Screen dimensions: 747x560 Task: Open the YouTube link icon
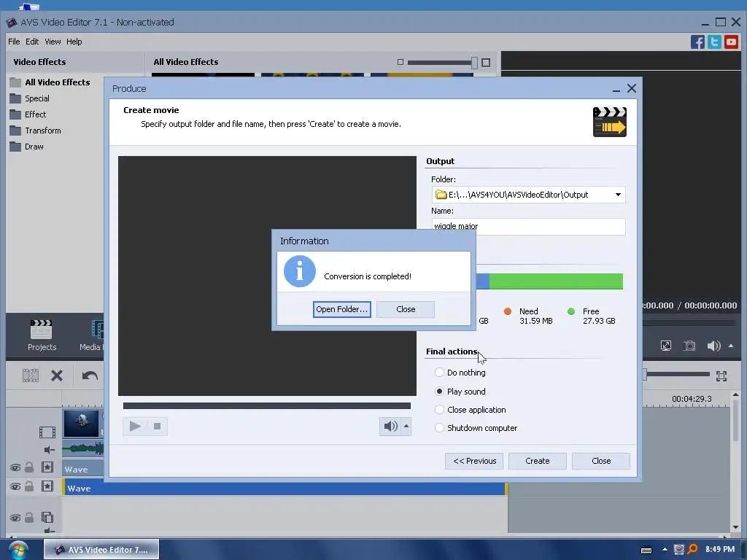click(x=731, y=42)
